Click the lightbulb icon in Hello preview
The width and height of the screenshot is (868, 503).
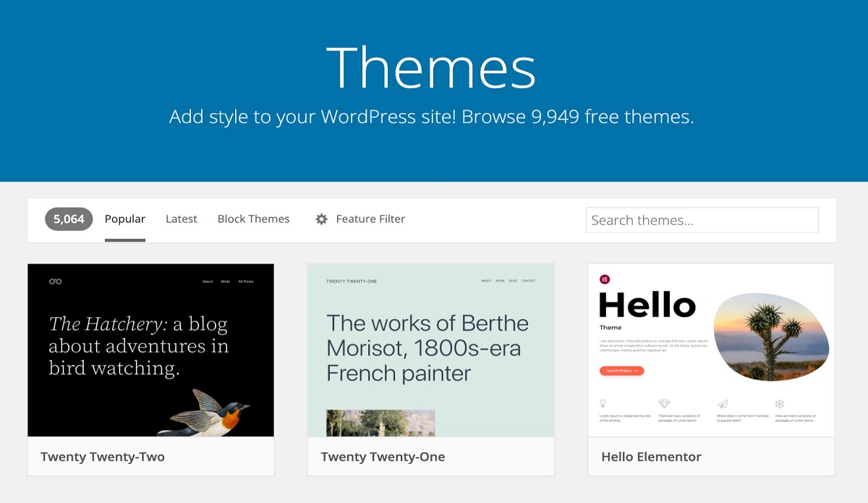coord(603,404)
